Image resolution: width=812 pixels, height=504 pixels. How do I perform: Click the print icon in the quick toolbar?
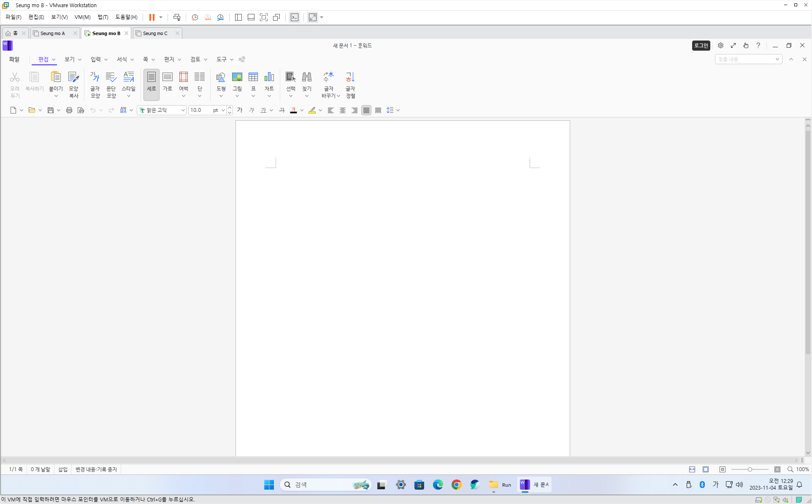point(69,110)
